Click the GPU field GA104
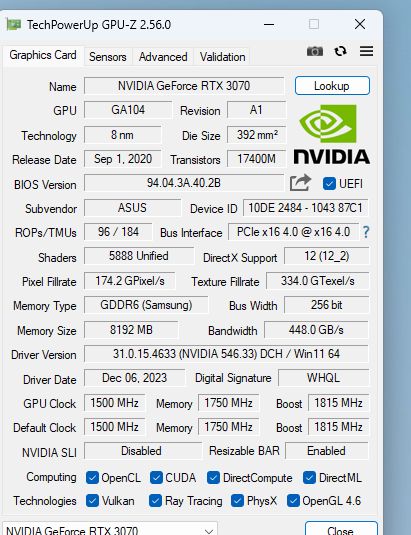The width and height of the screenshot is (411, 535). click(128, 110)
